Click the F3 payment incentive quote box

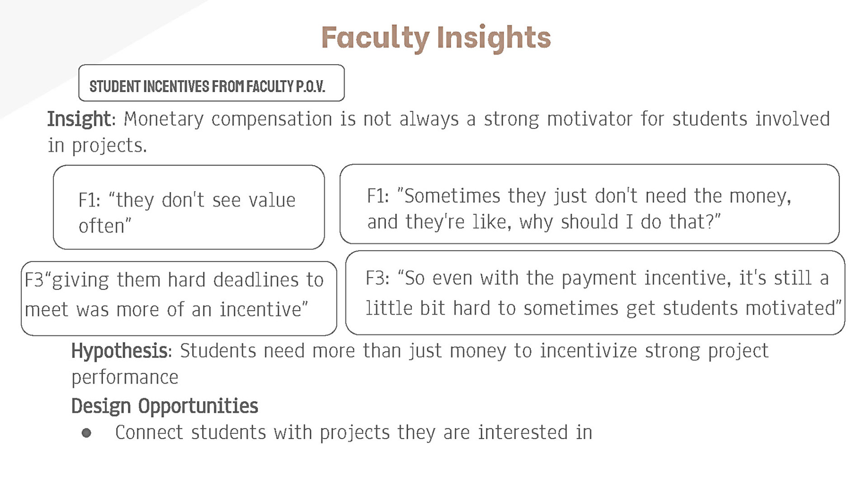[595, 293]
